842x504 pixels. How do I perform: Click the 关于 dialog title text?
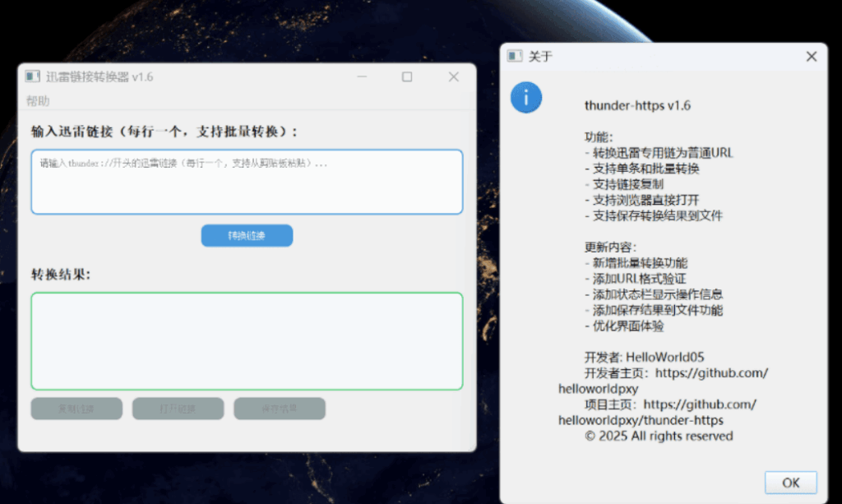pyautogui.click(x=540, y=57)
